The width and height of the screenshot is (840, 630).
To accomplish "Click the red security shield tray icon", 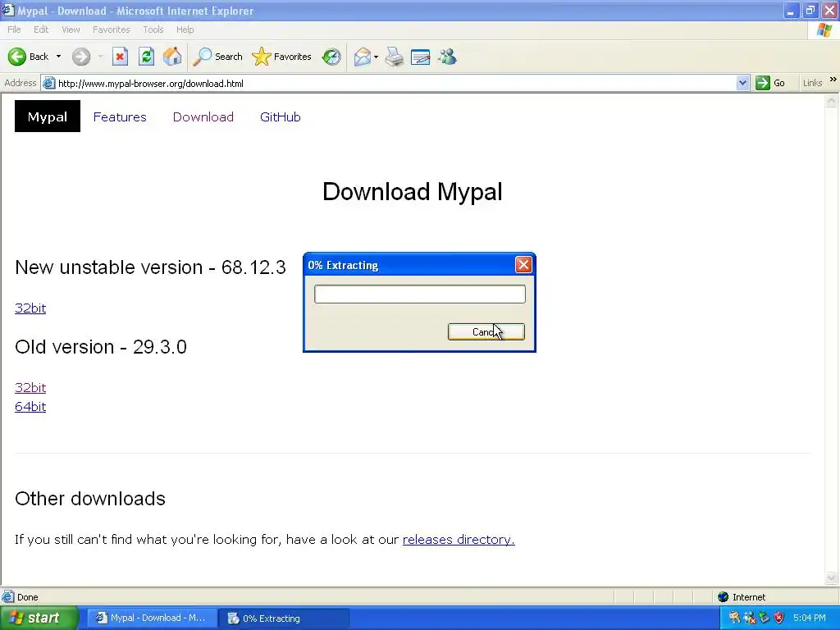I will coord(778,618).
